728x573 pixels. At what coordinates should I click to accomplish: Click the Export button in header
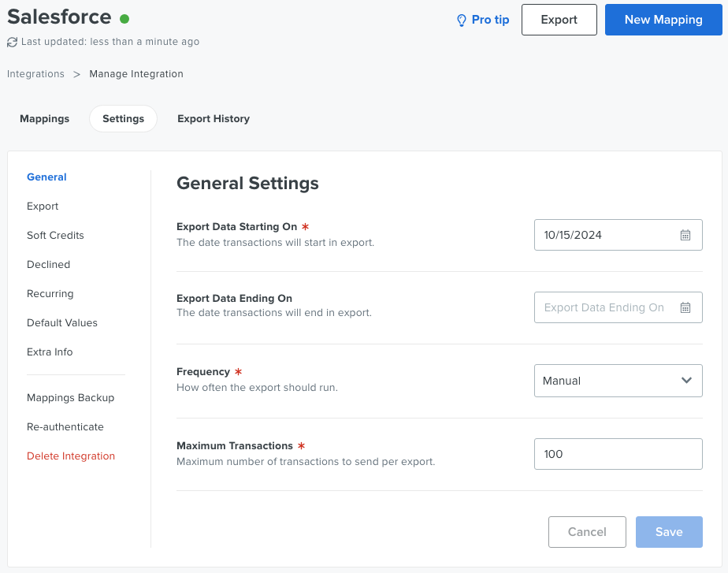coord(559,20)
